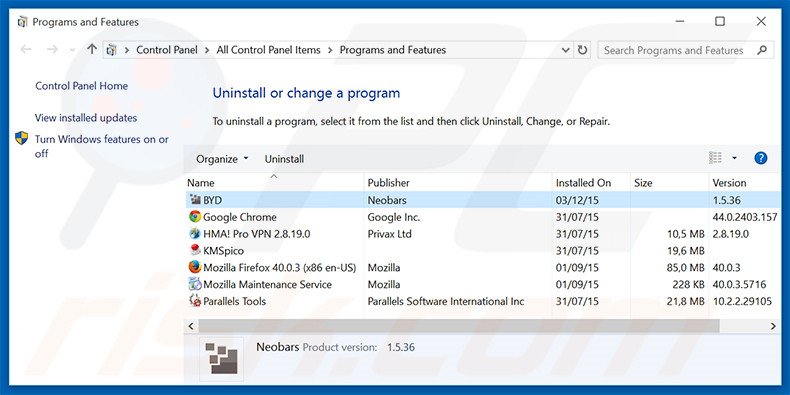Expand chevron after Control Panel breadcrumb
Viewport: 790px width, 395px height.
pos(207,50)
